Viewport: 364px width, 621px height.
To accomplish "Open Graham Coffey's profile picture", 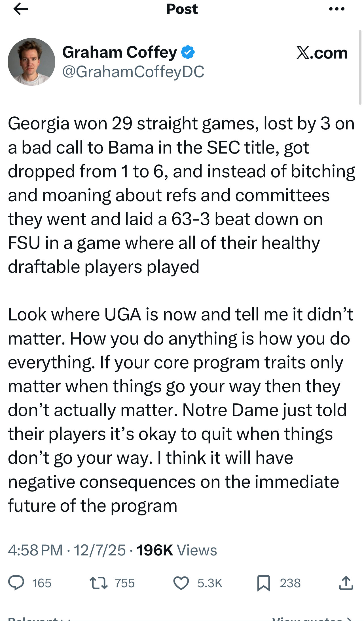I will [x=31, y=62].
